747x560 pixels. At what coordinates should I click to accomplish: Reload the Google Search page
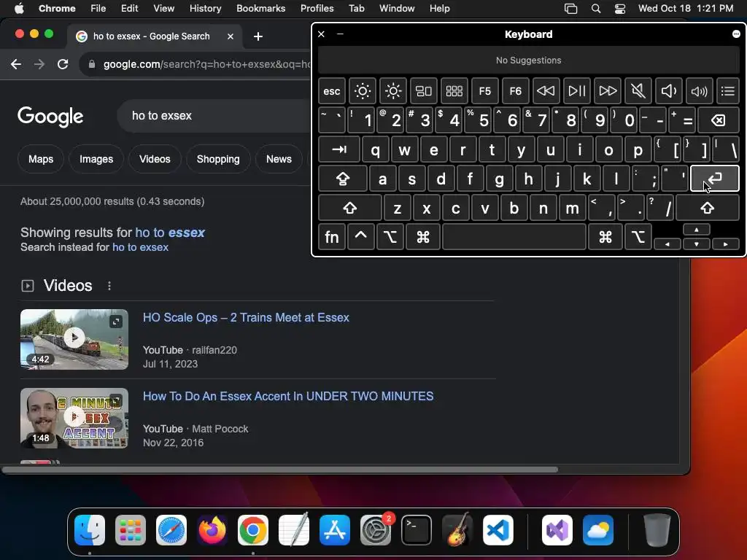(63, 64)
